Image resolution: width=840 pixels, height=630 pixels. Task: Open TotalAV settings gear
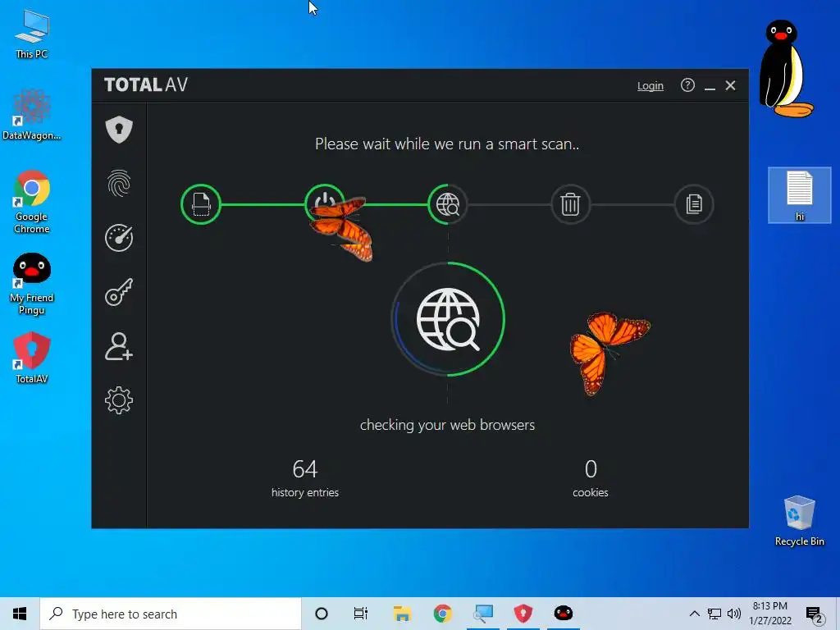[x=119, y=400]
